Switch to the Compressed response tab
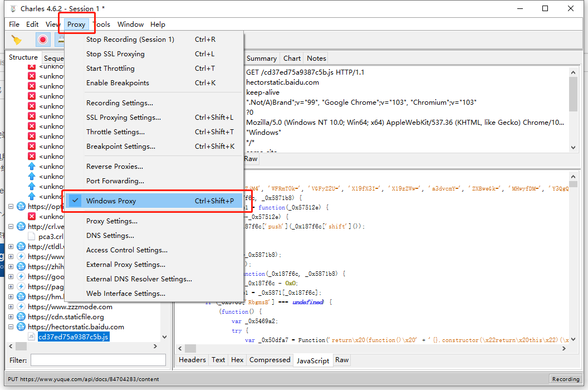 click(270, 359)
